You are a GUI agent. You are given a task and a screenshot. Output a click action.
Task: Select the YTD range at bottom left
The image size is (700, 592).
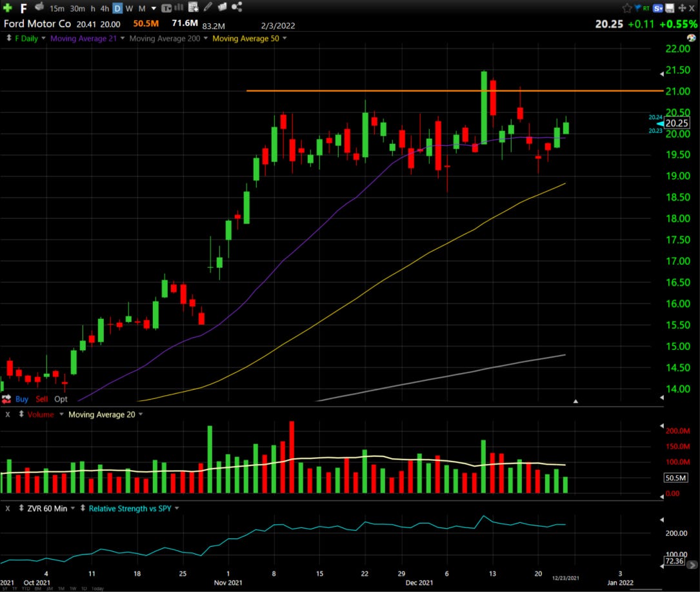tap(26, 589)
